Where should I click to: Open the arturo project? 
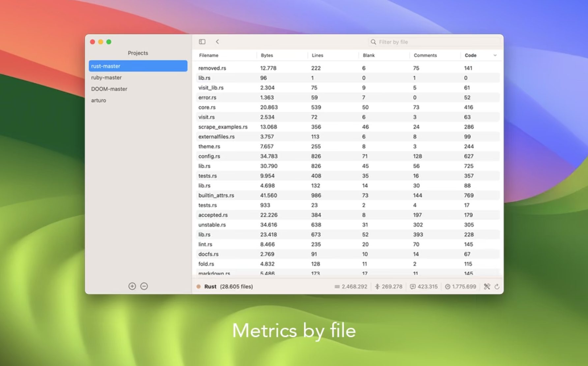(99, 100)
